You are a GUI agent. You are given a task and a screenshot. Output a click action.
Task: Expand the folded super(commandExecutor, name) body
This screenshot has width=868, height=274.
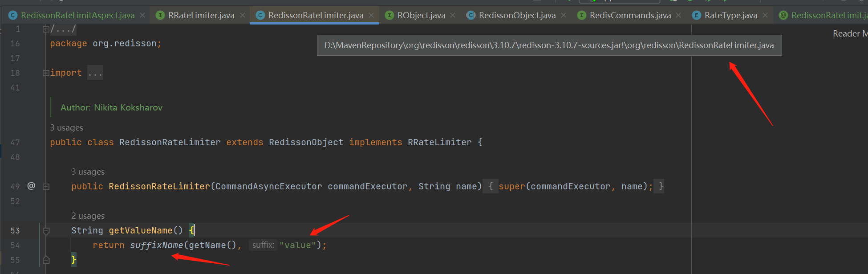click(573, 186)
